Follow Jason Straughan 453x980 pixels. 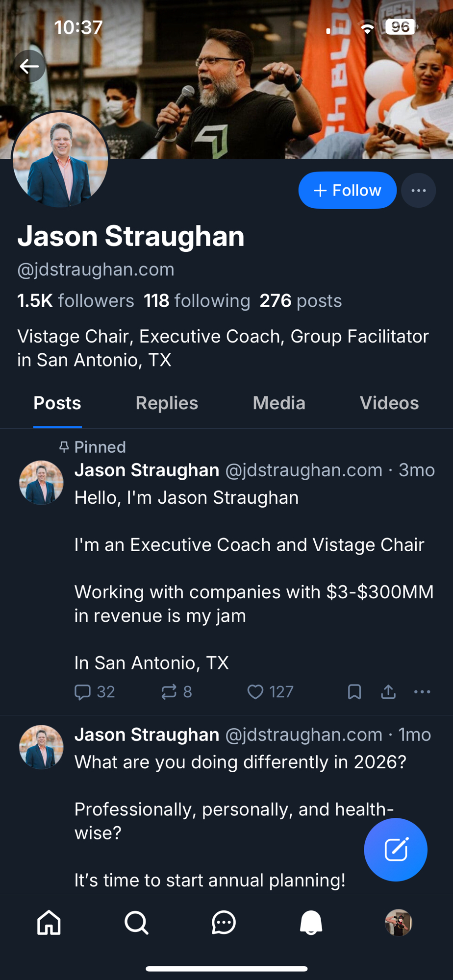tap(347, 190)
